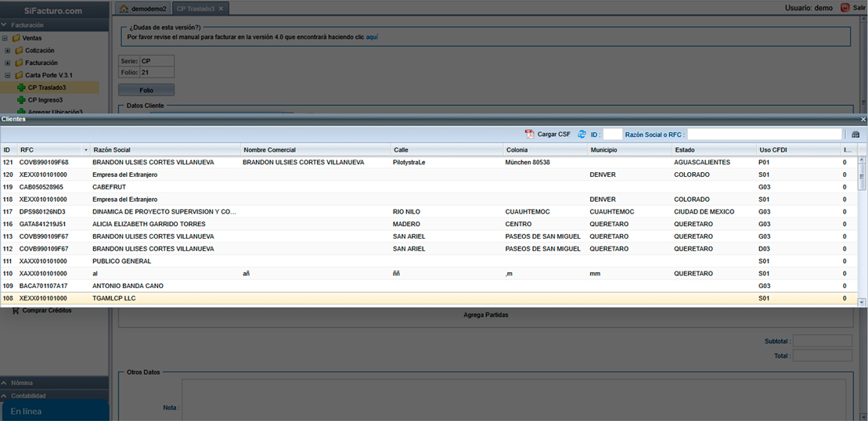Focus the Razón Social o RFC search field
The image size is (868, 421).
tap(764, 135)
